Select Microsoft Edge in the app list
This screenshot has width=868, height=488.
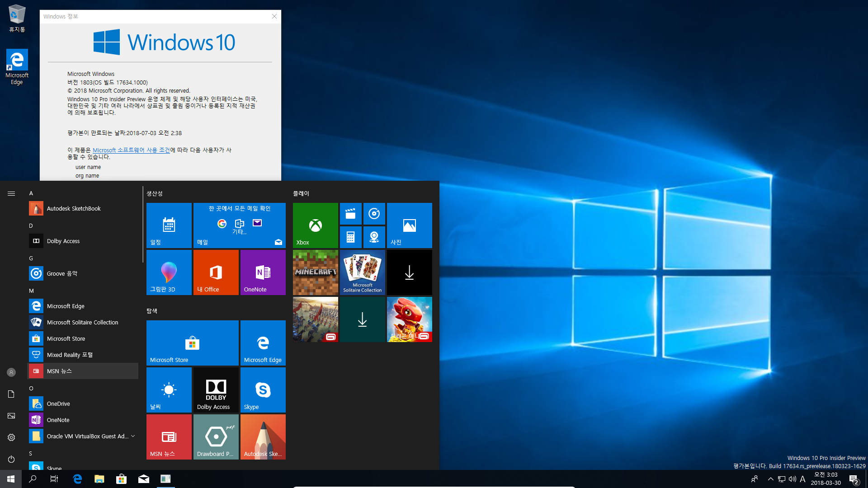83,306
